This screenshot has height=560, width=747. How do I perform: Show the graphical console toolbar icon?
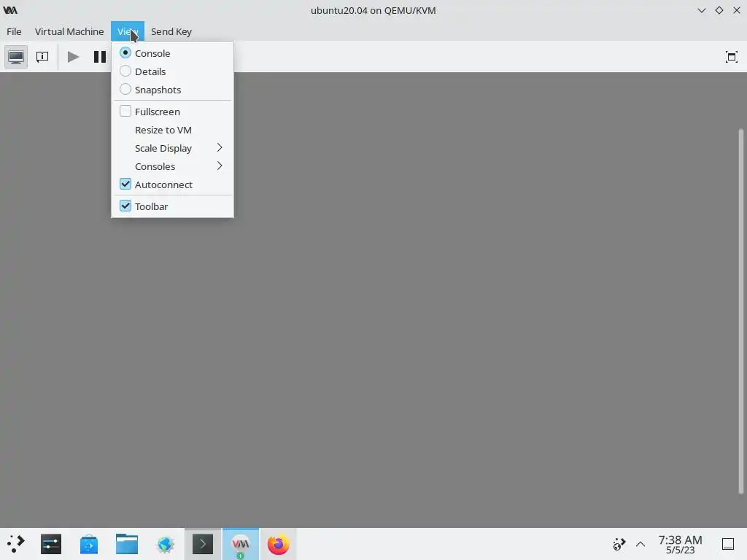coord(16,57)
